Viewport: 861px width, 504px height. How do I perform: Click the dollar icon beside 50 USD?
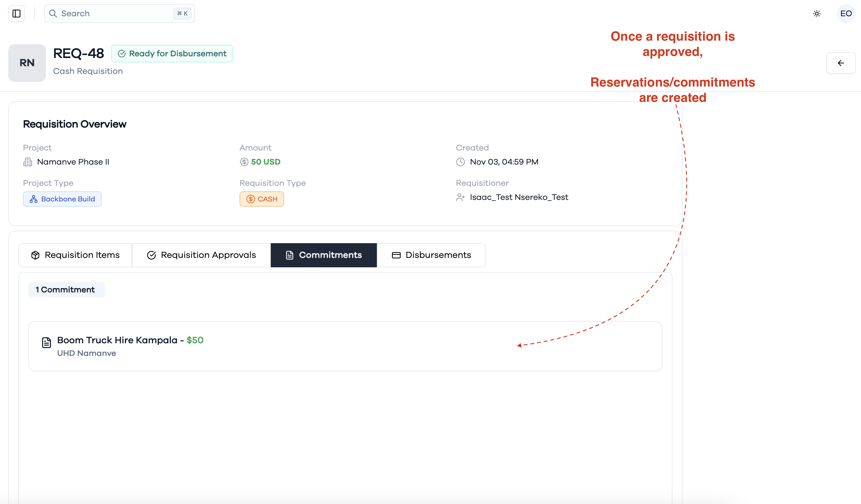coord(244,162)
